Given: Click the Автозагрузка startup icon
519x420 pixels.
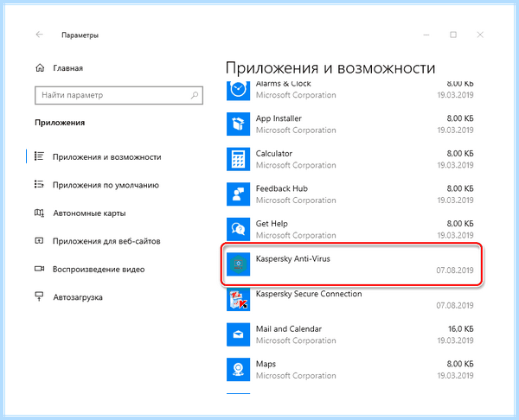Looking at the screenshot, I should (39, 296).
